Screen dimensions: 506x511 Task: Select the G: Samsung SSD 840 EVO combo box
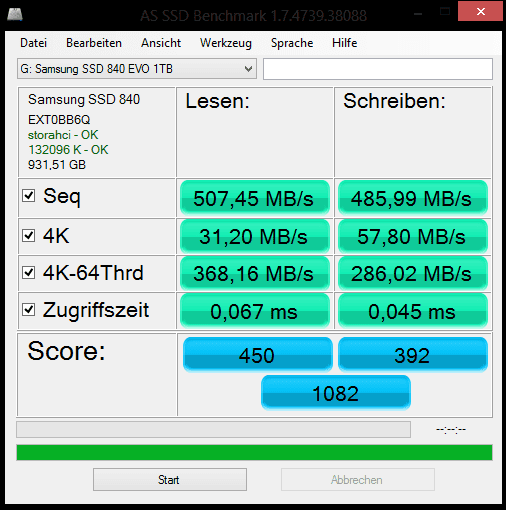tap(137, 69)
